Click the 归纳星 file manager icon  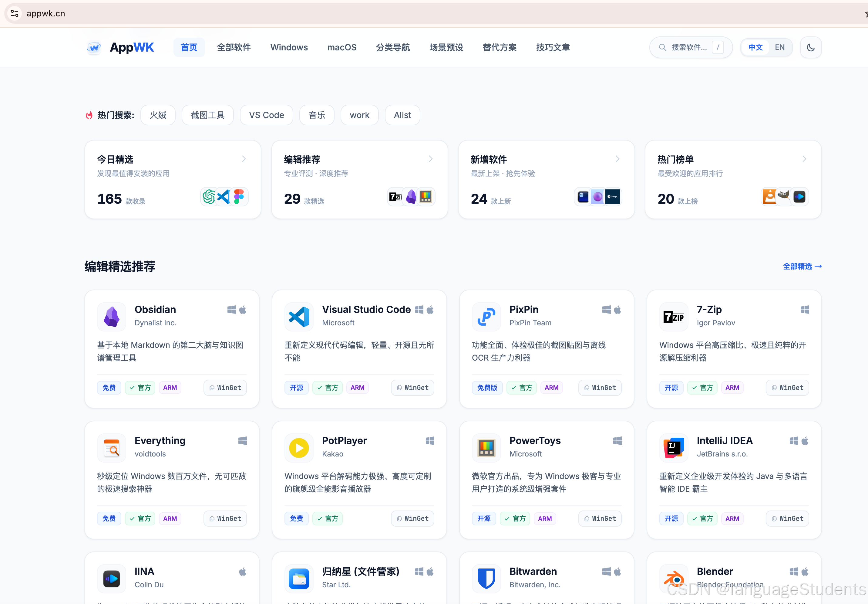point(299,579)
